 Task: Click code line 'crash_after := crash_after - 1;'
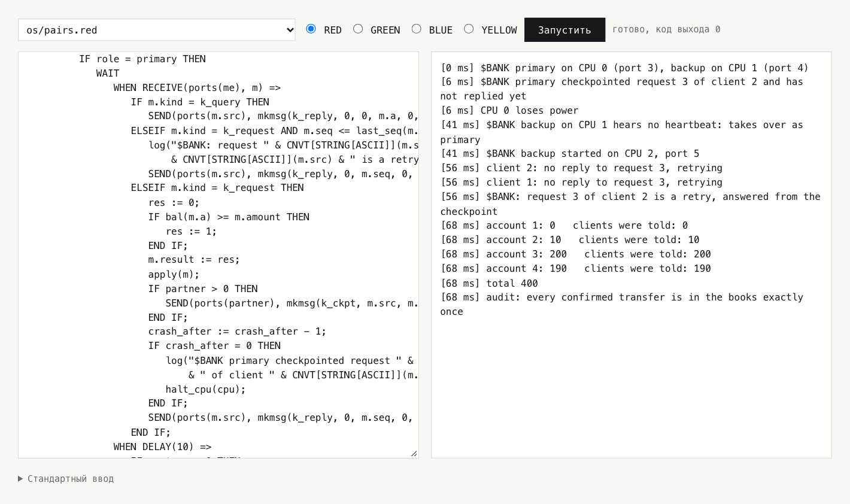click(237, 332)
